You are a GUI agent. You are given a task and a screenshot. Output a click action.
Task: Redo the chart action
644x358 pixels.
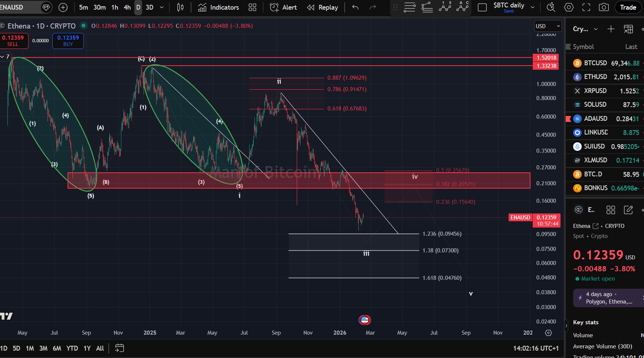[x=373, y=7]
